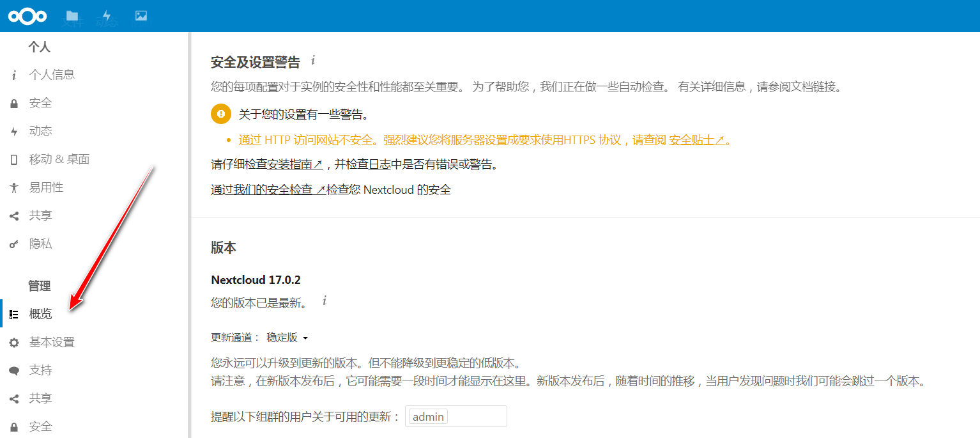
Task: Click the speech bubble icon beside 支持
Action: [x=14, y=371]
